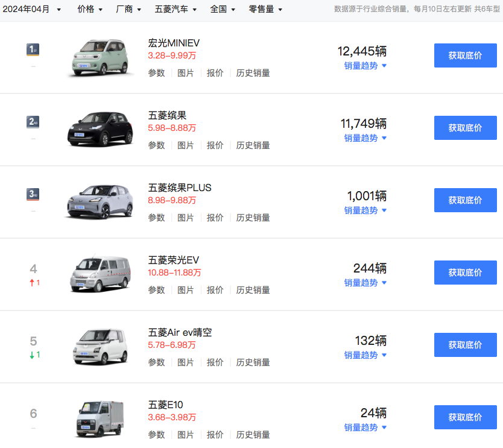The image size is (503, 448).
Task: Click 获取底价 for 五菱缤果PLUS
Action: (x=466, y=200)
